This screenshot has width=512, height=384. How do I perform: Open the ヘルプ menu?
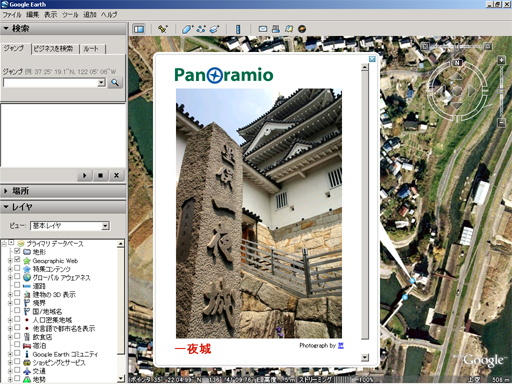[x=109, y=15]
